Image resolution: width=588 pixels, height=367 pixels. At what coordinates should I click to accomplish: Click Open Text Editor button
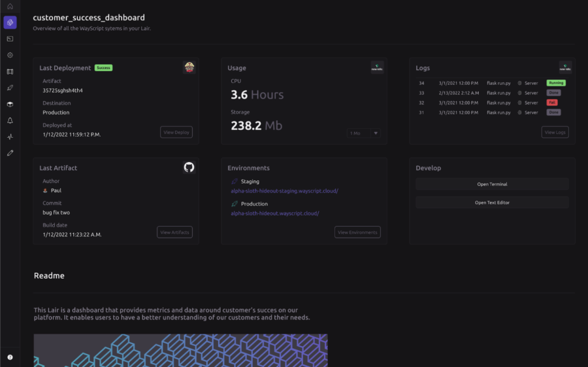pyautogui.click(x=492, y=202)
